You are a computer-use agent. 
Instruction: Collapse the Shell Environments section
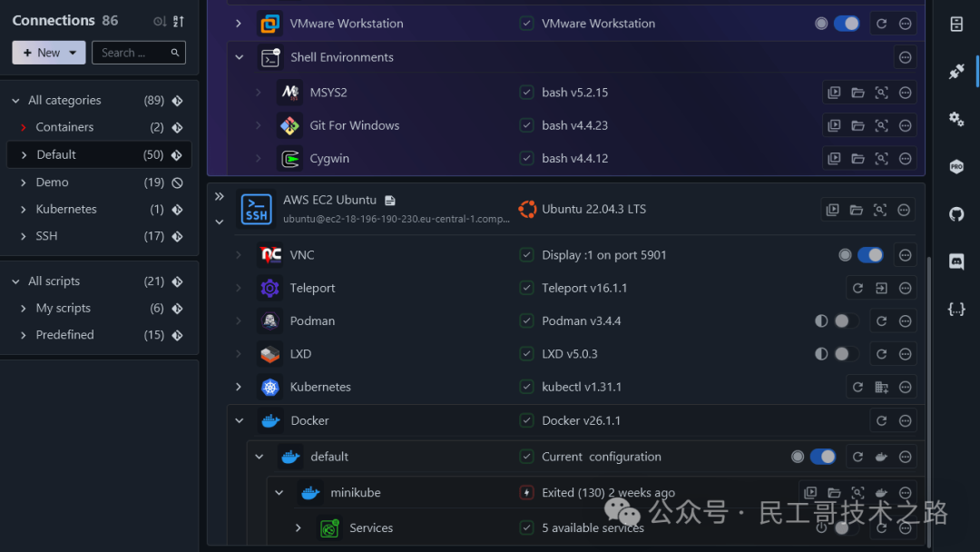coord(239,57)
